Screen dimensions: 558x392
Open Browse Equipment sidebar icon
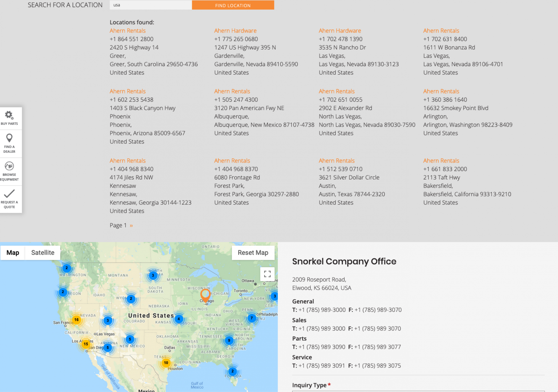coord(9,166)
